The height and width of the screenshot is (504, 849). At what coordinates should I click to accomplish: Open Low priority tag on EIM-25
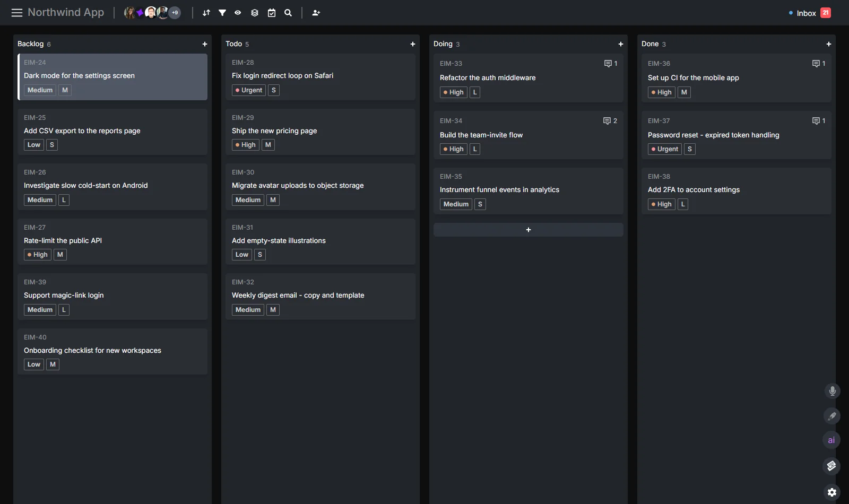click(34, 145)
